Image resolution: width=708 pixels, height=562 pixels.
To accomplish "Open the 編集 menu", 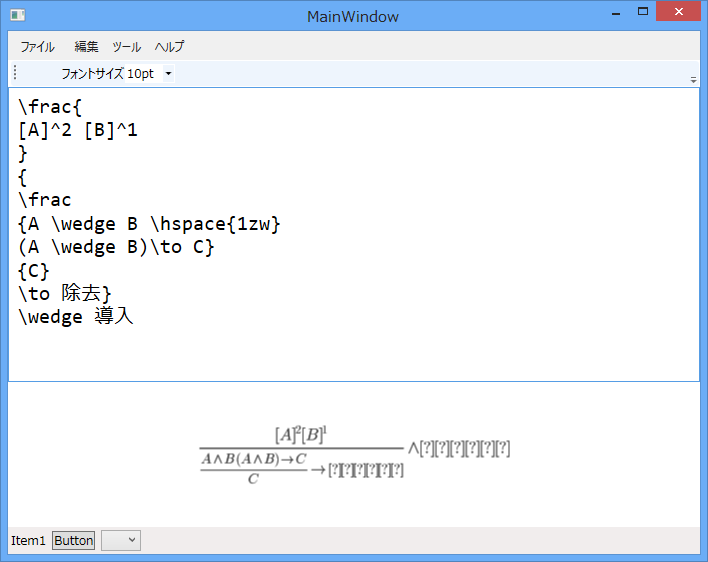I will point(86,46).
